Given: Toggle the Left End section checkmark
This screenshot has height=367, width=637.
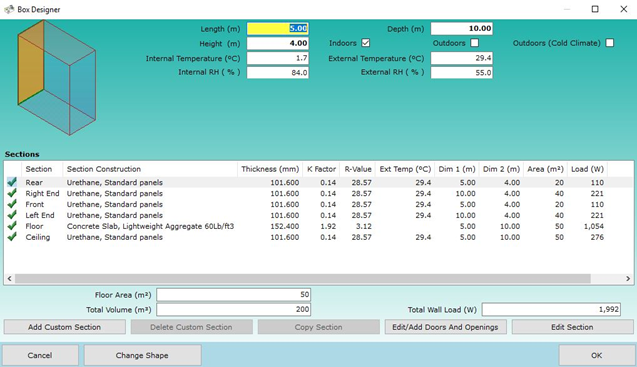Looking at the screenshot, I should point(12,215).
